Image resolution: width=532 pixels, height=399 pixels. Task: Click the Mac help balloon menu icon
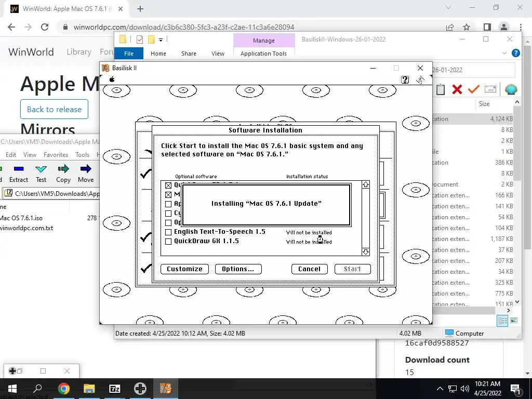click(405, 79)
